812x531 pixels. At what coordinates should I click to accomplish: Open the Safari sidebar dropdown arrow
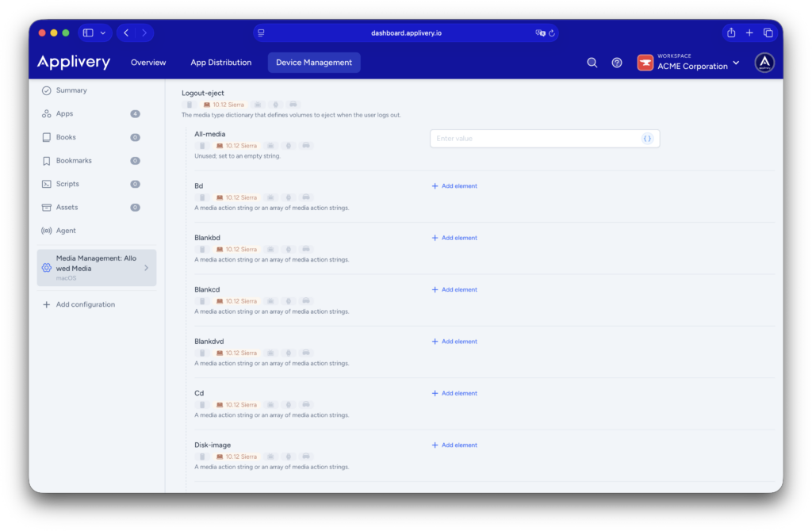coord(103,33)
